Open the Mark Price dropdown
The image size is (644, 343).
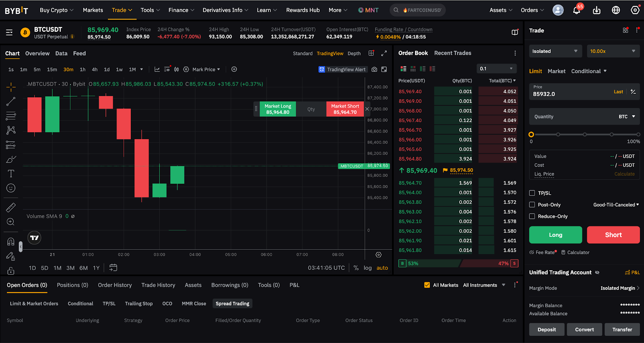(x=206, y=70)
